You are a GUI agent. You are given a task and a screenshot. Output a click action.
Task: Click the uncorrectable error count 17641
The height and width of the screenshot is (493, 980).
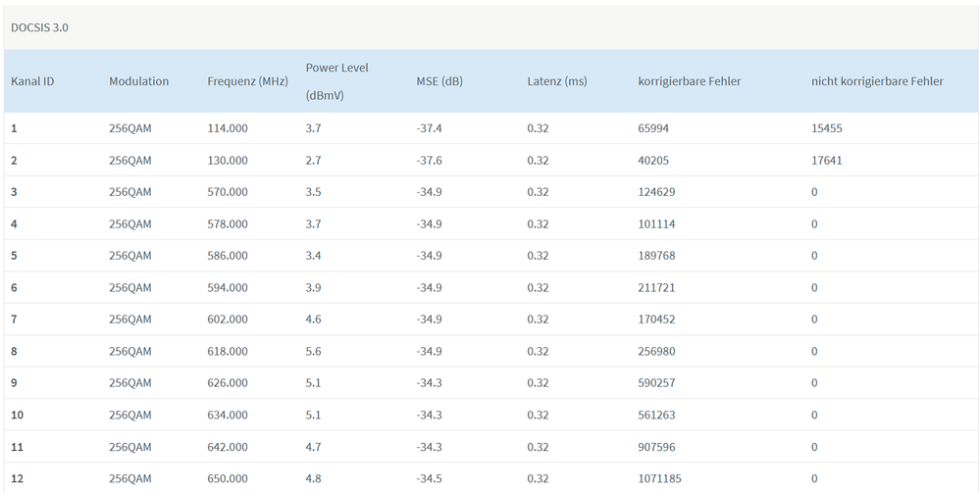[x=827, y=161]
